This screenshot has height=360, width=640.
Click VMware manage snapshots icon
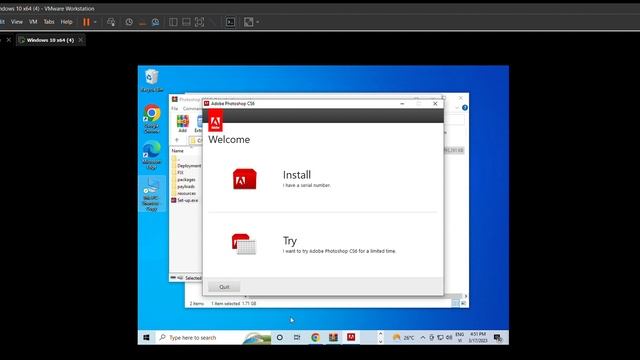(x=156, y=22)
